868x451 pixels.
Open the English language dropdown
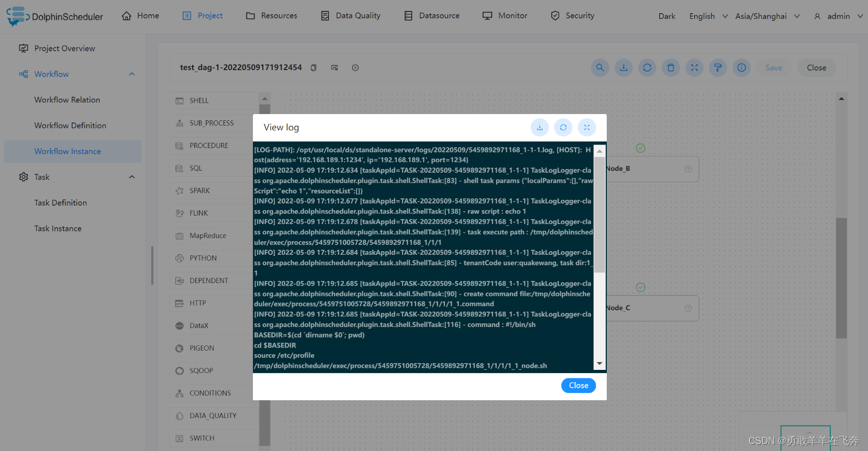click(708, 16)
